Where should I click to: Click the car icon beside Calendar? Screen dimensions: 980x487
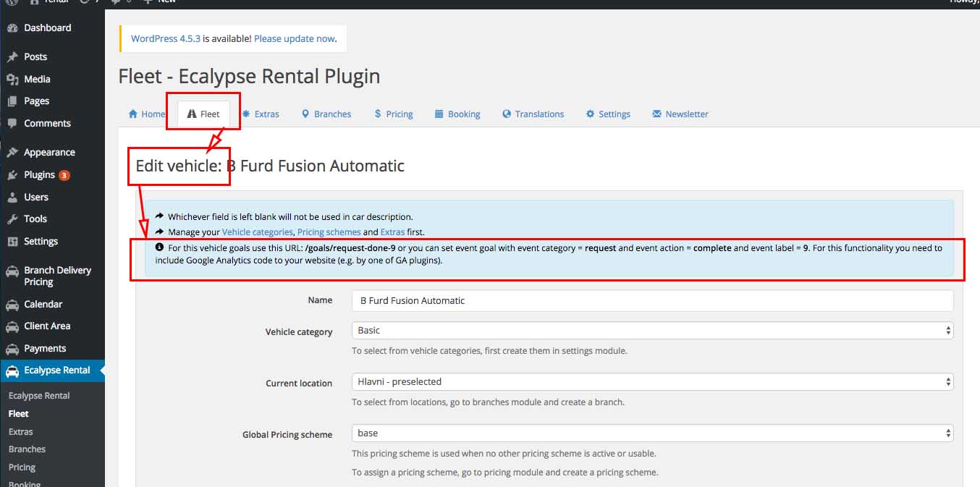tap(12, 305)
